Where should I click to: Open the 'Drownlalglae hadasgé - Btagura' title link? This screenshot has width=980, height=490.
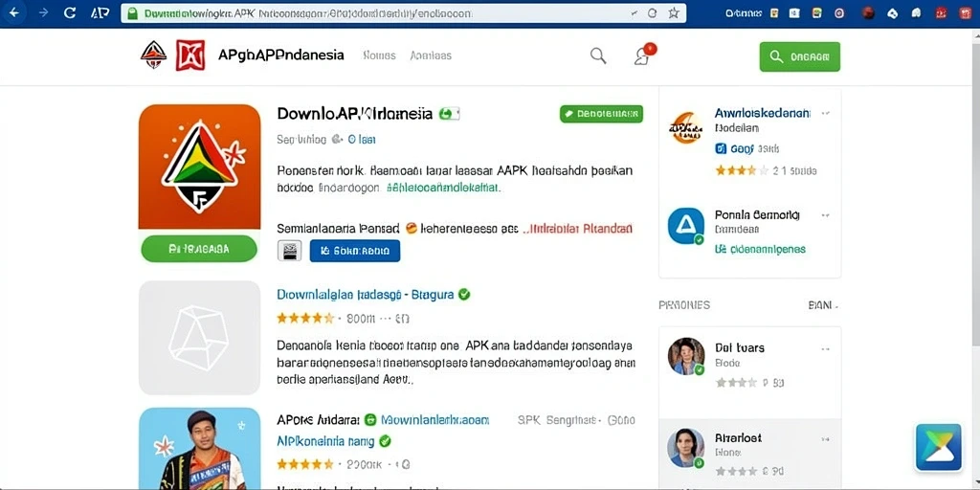(x=365, y=295)
